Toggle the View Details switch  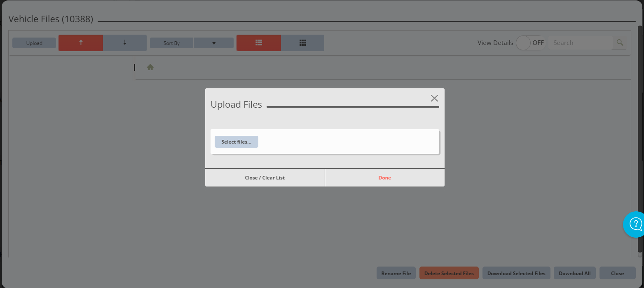click(x=530, y=43)
